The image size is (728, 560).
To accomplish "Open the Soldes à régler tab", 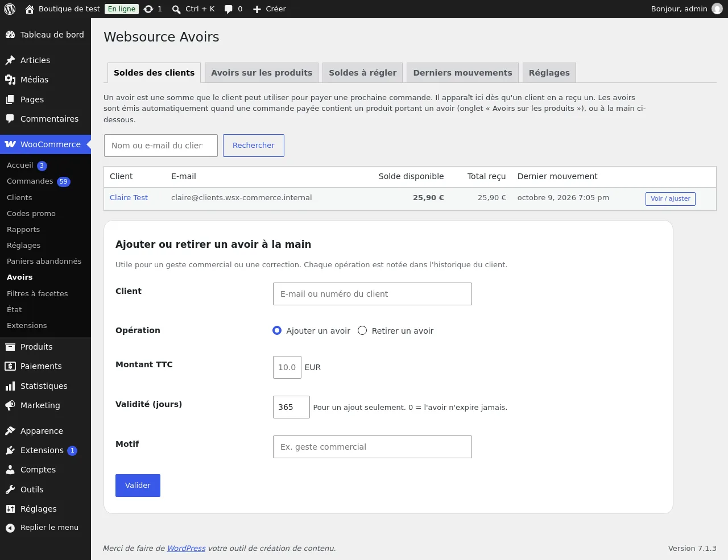I will (x=363, y=73).
